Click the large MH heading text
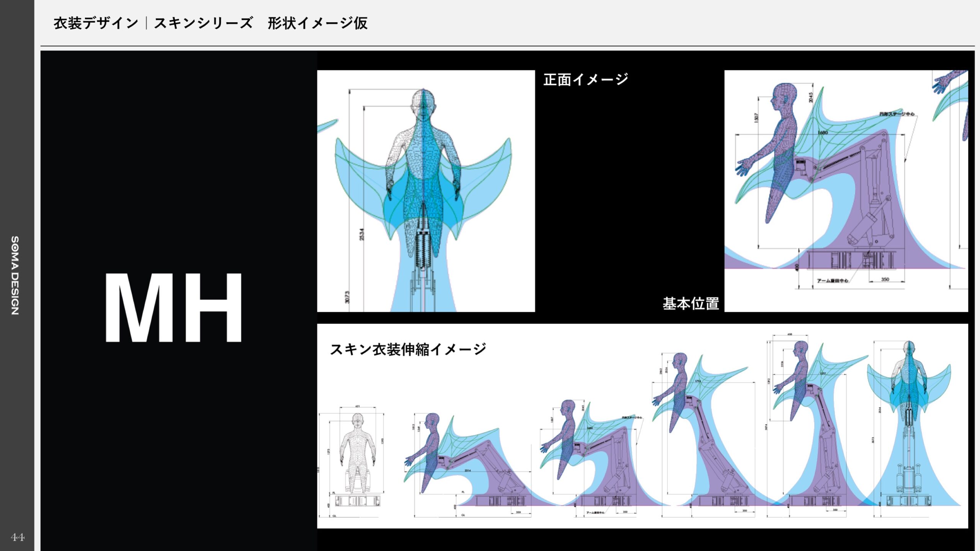 click(173, 307)
